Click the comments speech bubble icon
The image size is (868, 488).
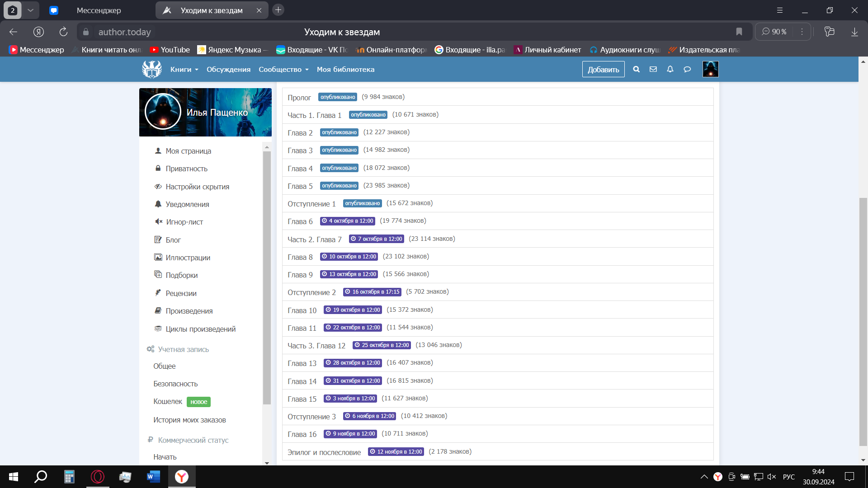tap(687, 69)
